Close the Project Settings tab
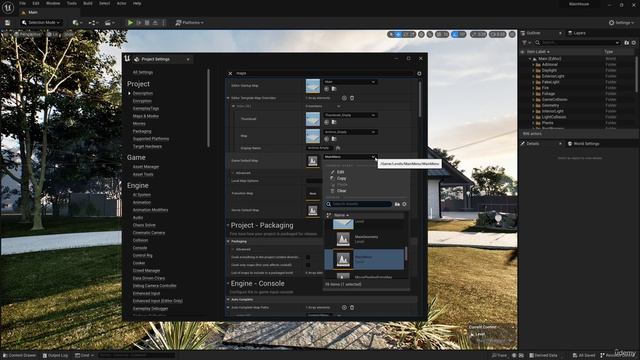This screenshot has width=640, height=360. coord(188,60)
